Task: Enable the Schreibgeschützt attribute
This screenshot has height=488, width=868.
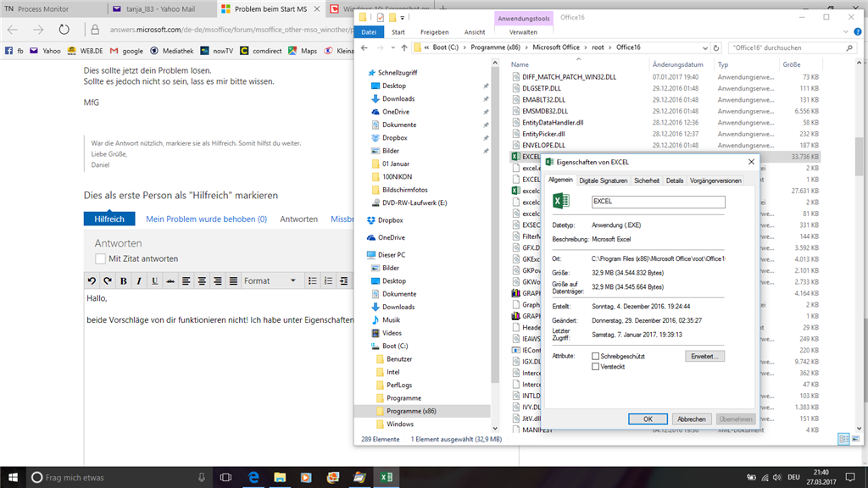Action: point(596,357)
